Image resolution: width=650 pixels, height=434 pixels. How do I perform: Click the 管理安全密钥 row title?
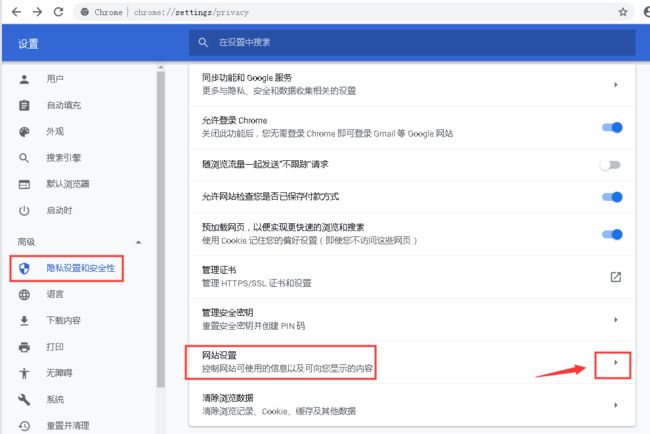[x=228, y=313]
